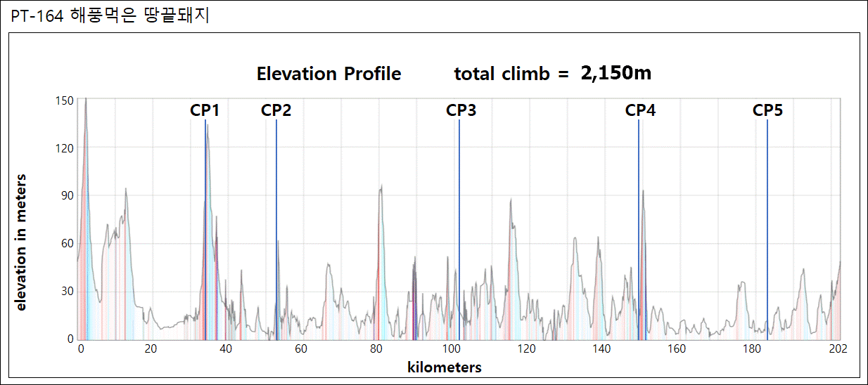Click the CP1 checkpoint label
This screenshot has width=868, height=385.
pyautogui.click(x=205, y=110)
